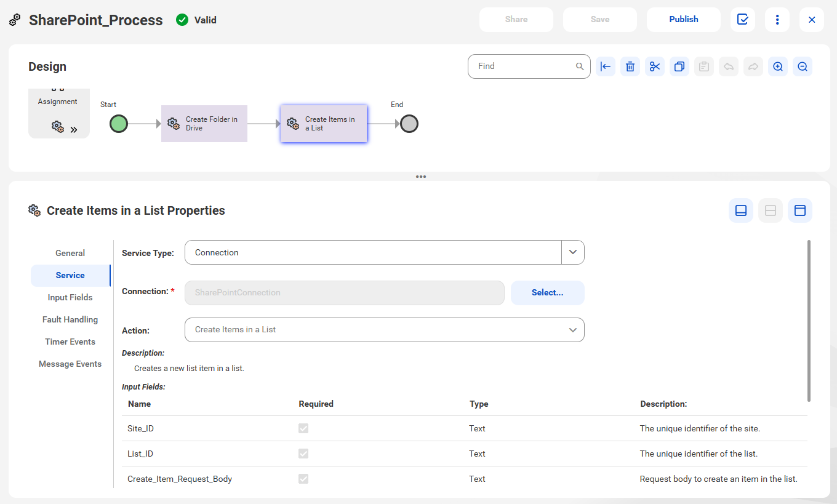Click the properties header gear icon
Screen dimensions: 837x504
pos(34,210)
